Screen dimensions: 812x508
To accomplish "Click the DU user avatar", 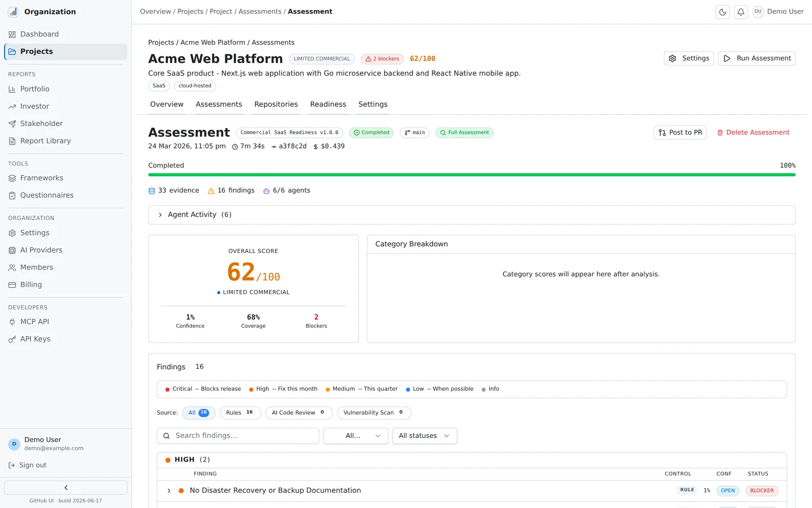I will click(758, 12).
